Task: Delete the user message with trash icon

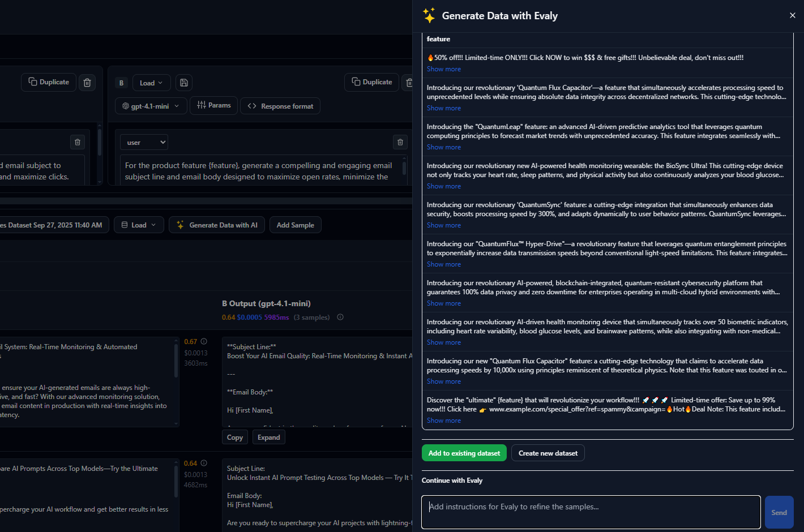Action: pyautogui.click(x=400, y=142)
